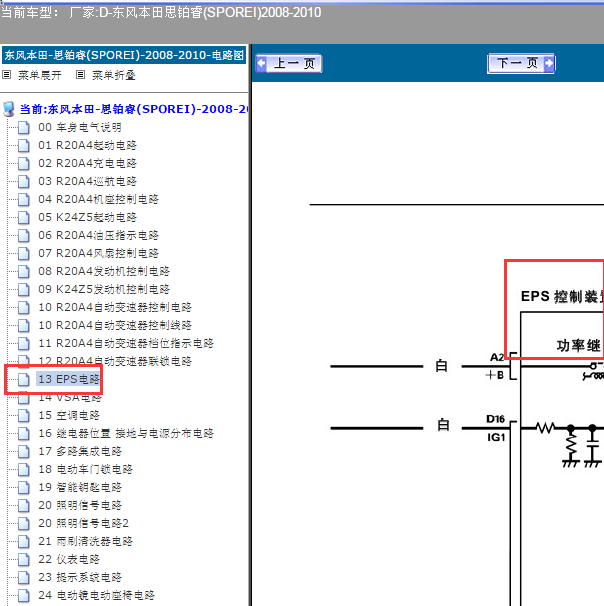Screen dimensions: 604x606
Task: Click 菜单展开 to expand the menu
Action: (40, 75)
